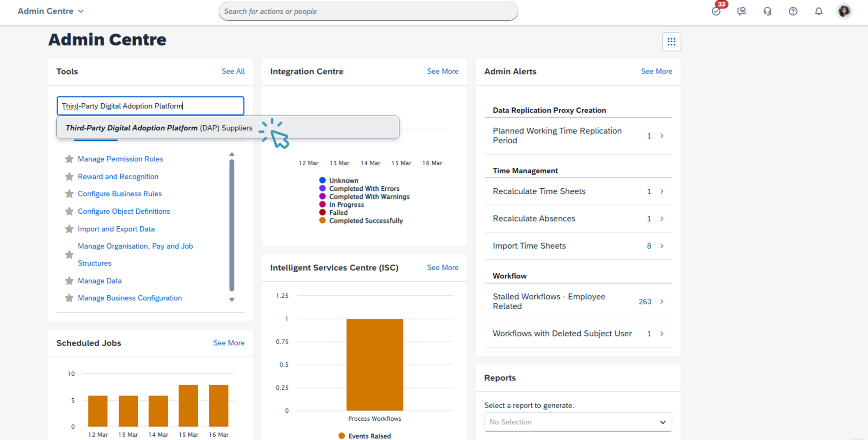Click tools list scroll up arrow
Screen dimensions: 868x440
[x=232, y=154]
